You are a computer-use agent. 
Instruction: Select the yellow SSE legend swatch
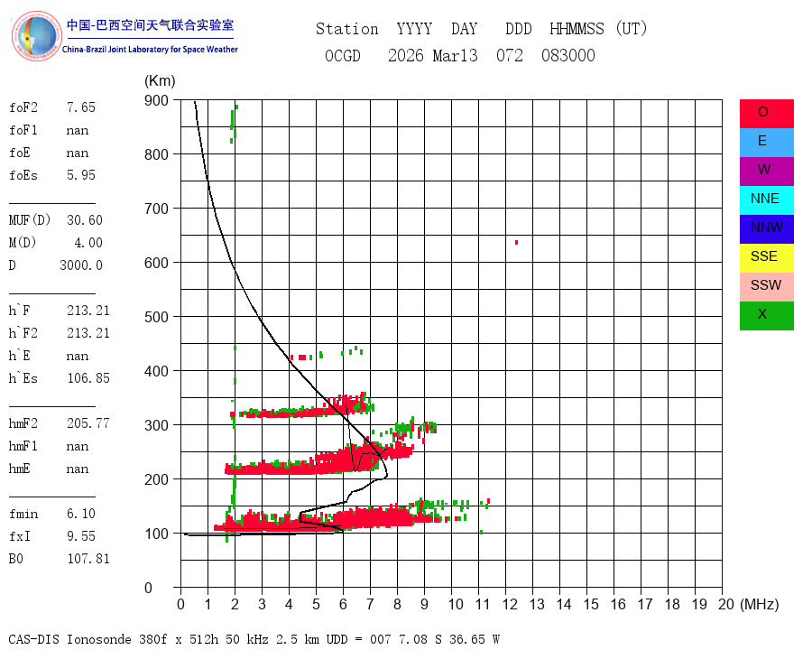766,258
